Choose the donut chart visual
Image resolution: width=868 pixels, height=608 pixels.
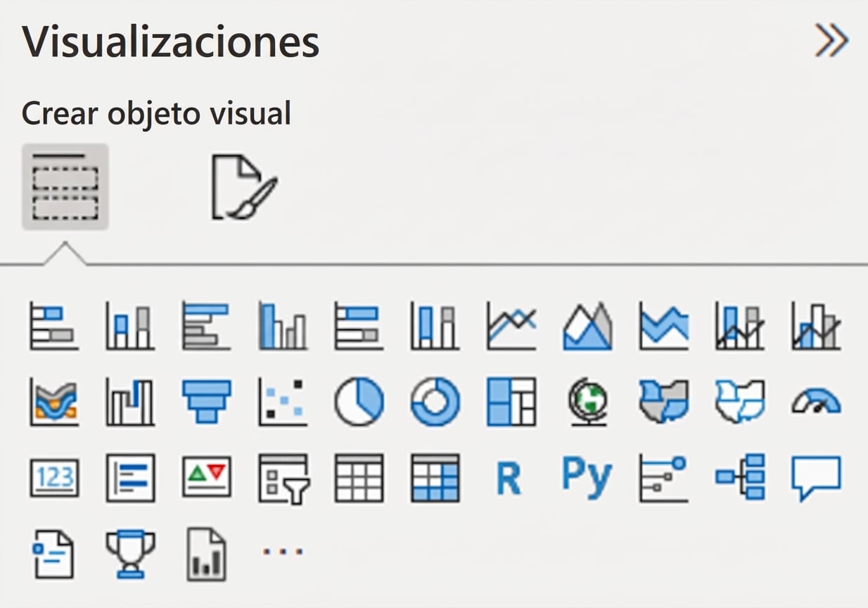click(435, 403)
